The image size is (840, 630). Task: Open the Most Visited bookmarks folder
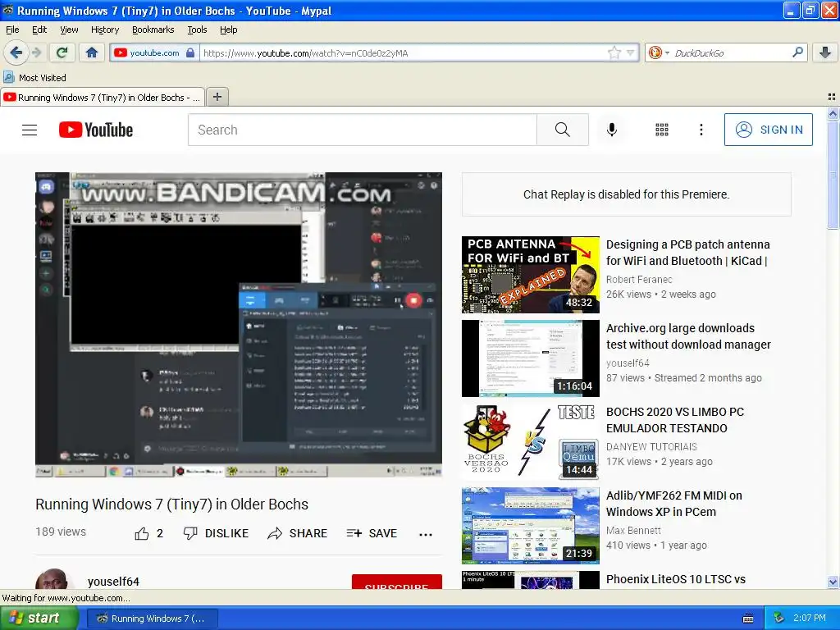click(x=34, y=78)
